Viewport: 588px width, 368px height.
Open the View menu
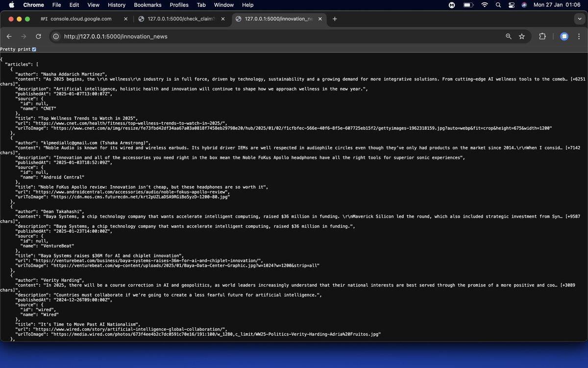[x=93, y=5]
